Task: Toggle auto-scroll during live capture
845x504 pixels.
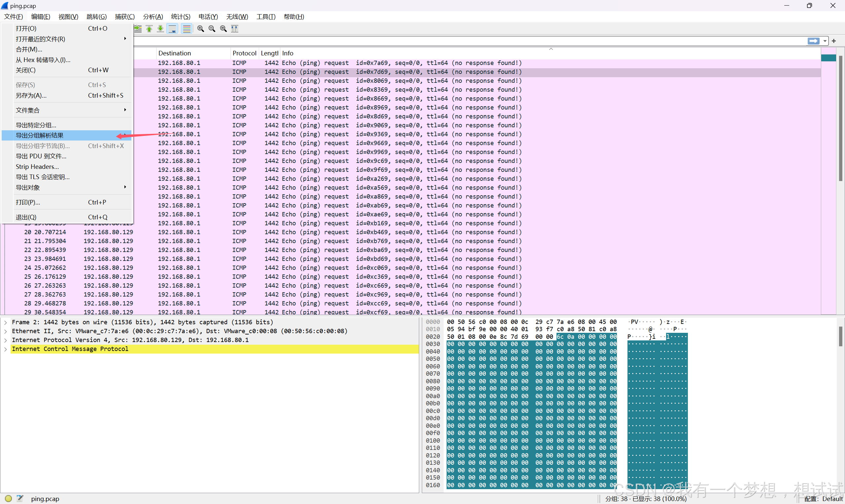Action: [x=173, y=29]
